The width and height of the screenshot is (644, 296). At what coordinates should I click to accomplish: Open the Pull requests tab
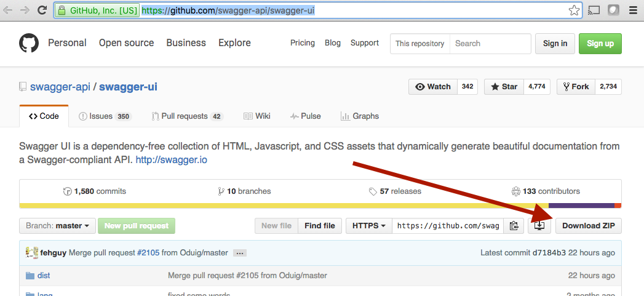[x=187, y=116]
